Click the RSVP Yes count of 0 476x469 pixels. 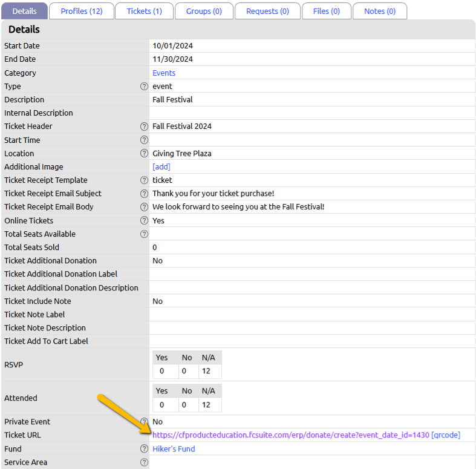[162, 371]
